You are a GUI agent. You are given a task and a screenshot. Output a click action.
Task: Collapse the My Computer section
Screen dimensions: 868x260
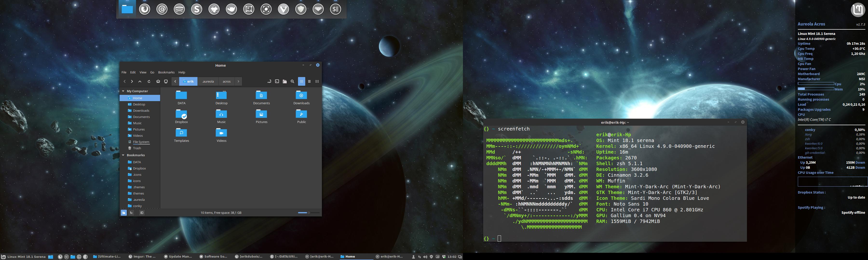click(x=123, y=91)
